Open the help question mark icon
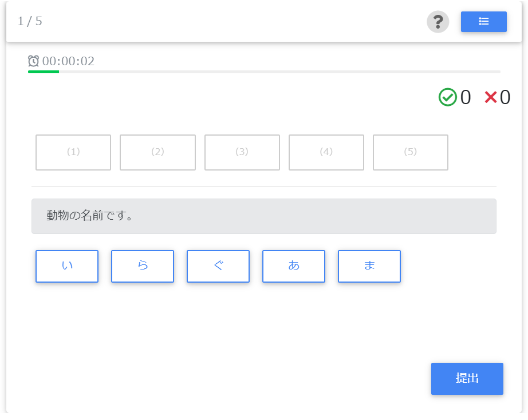528x420 pixels. click(x=438, y=22)
